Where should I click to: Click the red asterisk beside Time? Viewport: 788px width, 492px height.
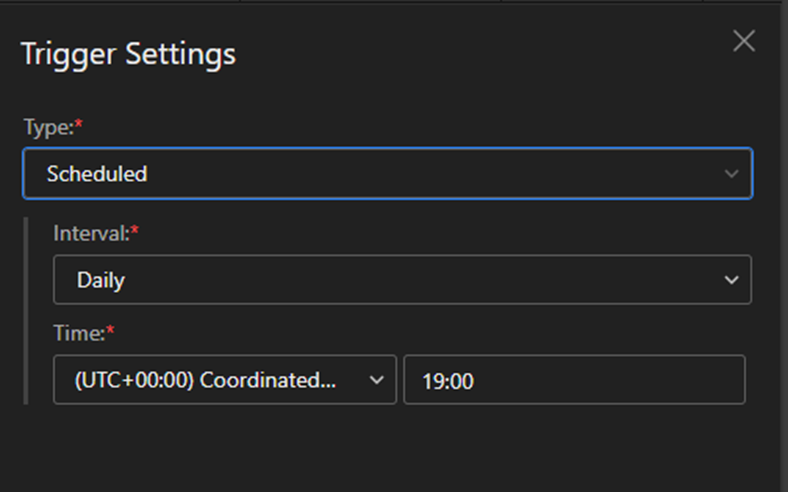110,331
